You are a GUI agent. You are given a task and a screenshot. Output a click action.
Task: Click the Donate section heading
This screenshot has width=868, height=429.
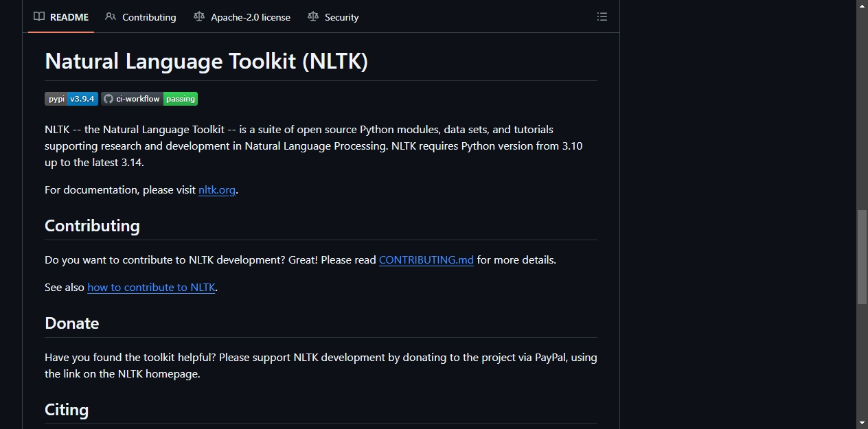point(72,323)
